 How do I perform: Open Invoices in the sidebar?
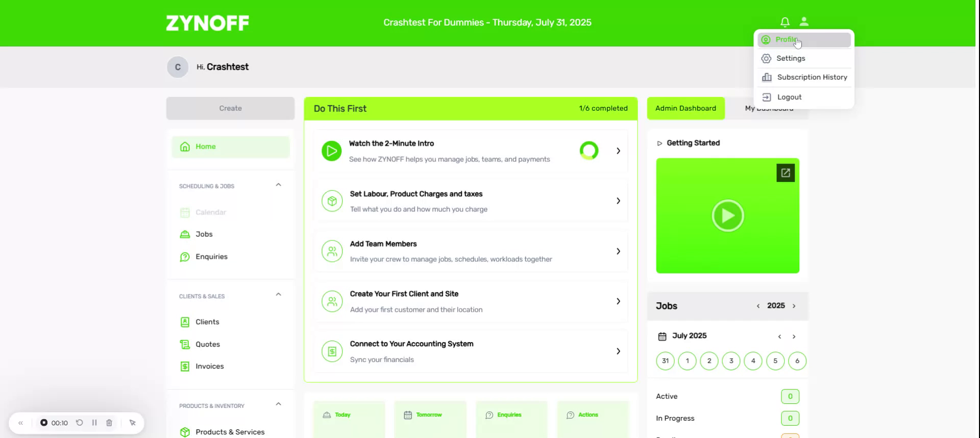click(x=209, y=367)
